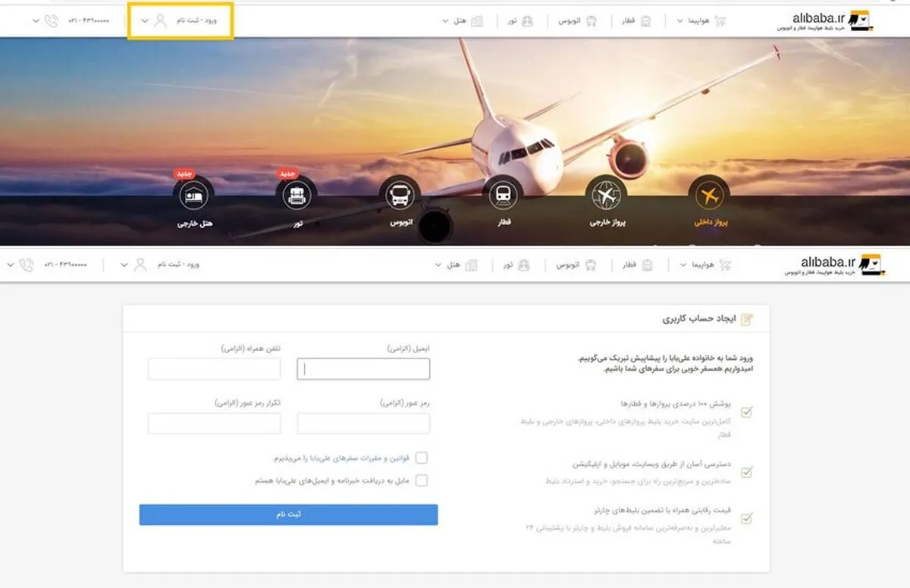Click the notepad icon beside ایجاد حساب کاربری
Viewport: 910px width, 588px height.
pos(747,319)
